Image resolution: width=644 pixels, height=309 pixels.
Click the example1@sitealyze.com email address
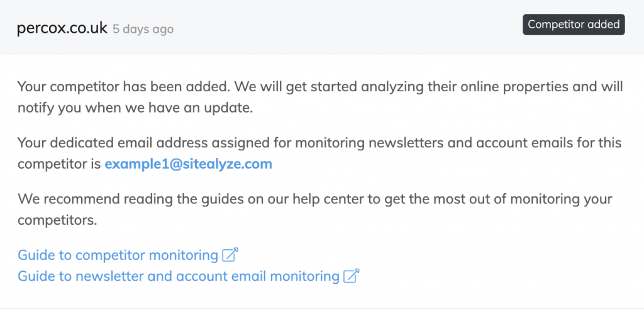[x=189, y=164]
